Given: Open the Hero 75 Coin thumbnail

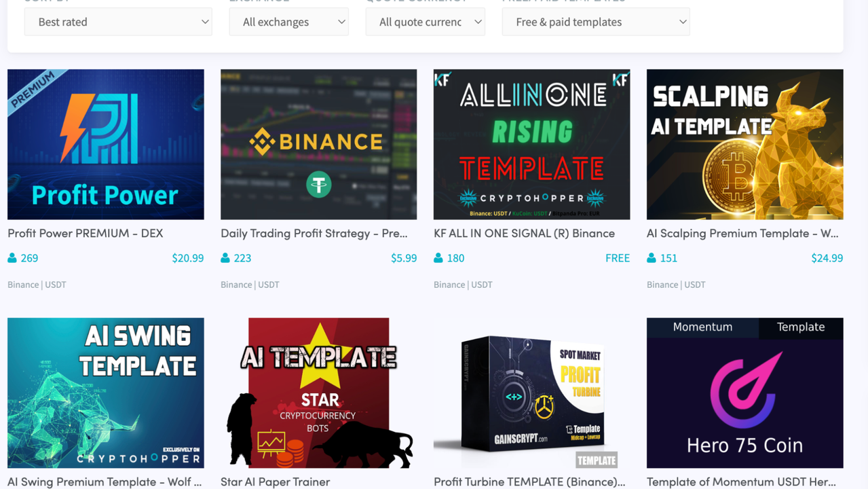Looking at the screenshot, I should [x=745, y=393].
